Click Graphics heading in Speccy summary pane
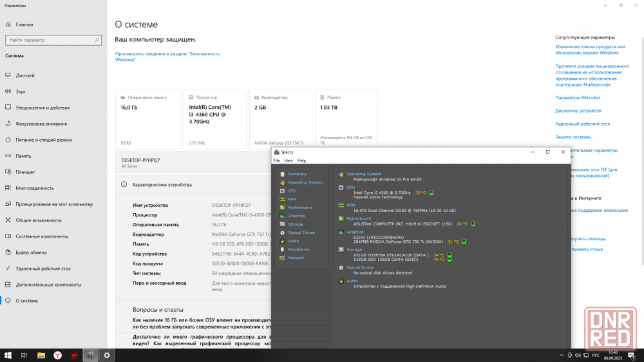644x362 pixels. click(x=355, y=232)
